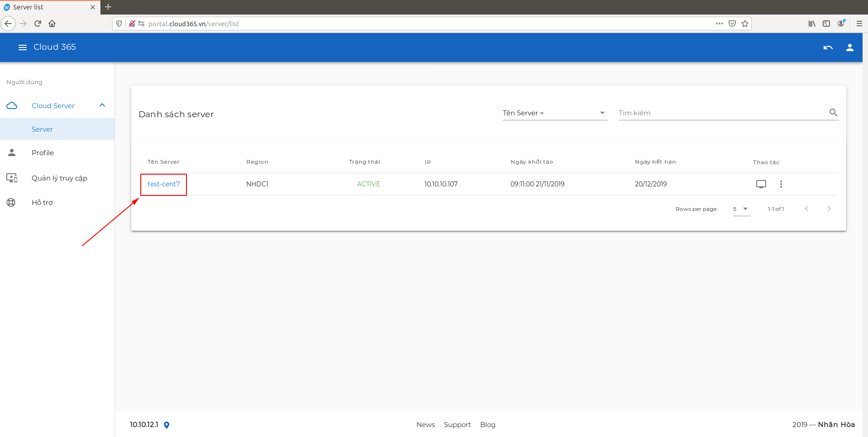This screenshot has height=437, width=868.
Task: Click the tracking protection shield icon
Action: click(119, 24)
